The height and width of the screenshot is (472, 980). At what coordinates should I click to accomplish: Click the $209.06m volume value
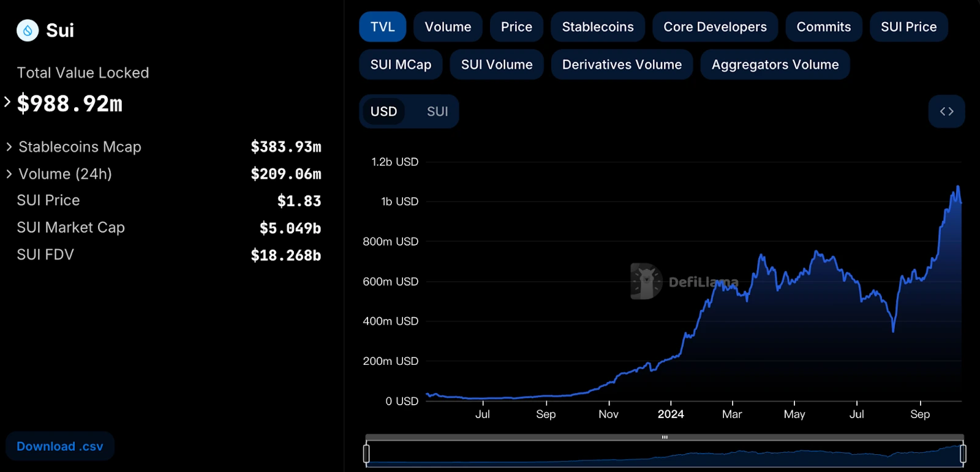point(286,174)
